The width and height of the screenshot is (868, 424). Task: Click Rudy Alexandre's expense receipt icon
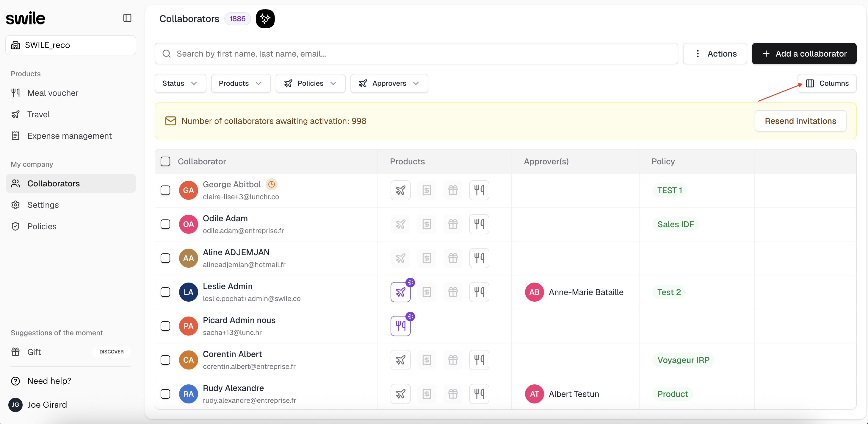pyautogui.click(x=427, y=394)
